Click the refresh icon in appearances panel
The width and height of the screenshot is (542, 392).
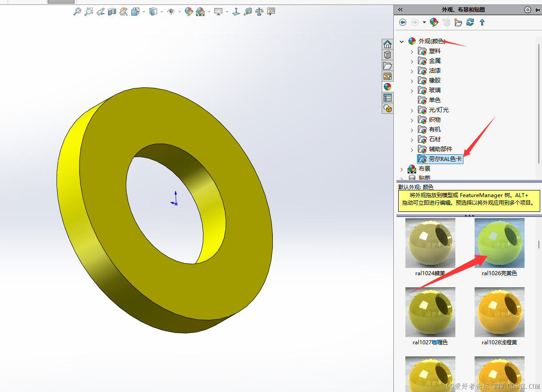pyautogui.click(x=470, y=22)
